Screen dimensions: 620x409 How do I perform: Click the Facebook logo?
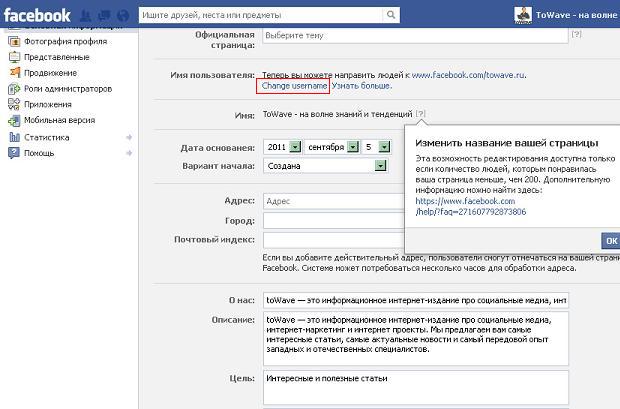click(x=37, y=15)
